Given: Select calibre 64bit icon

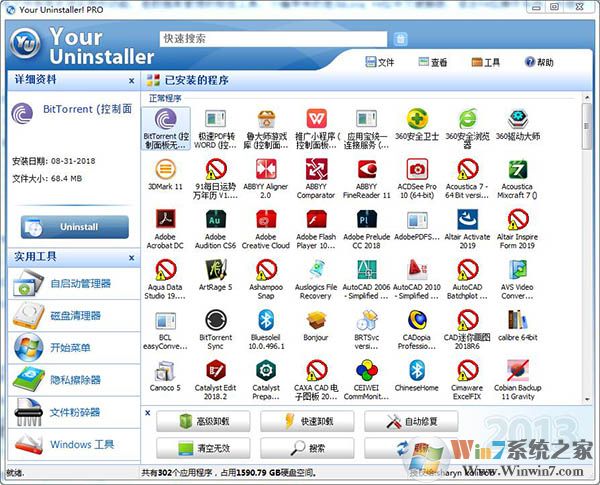Looking at the screenshot, I should [518, 320].
